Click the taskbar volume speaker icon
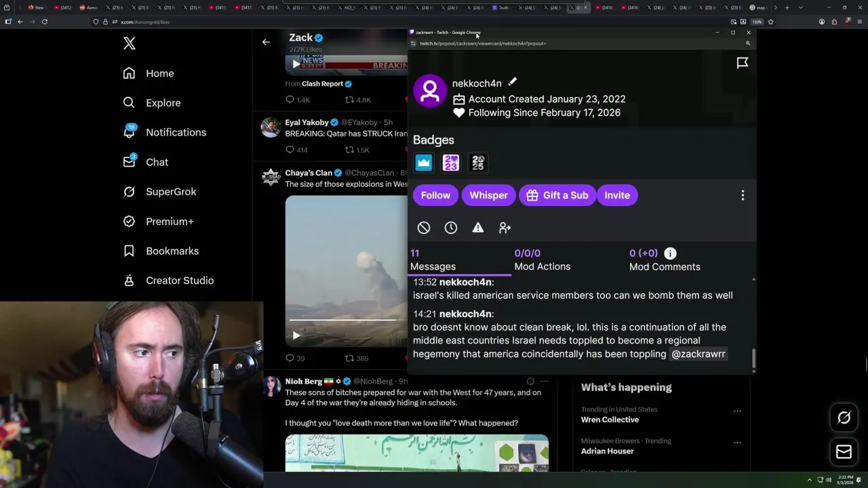This screenshot has width=868, height=488. click(829, 480)
